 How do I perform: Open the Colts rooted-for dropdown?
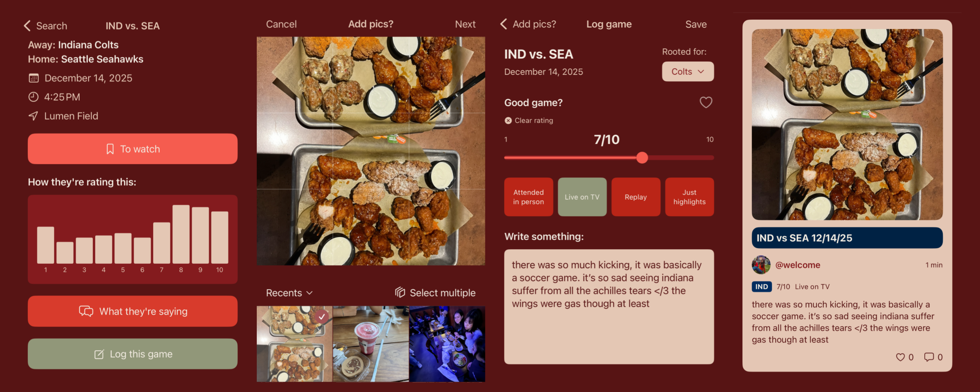(688, 71)
